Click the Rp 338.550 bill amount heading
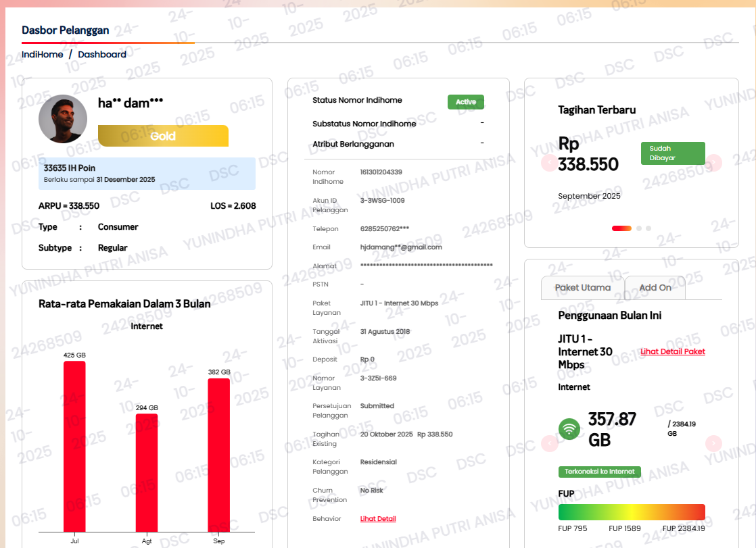 pyautogui.click(x=588, y=154)
